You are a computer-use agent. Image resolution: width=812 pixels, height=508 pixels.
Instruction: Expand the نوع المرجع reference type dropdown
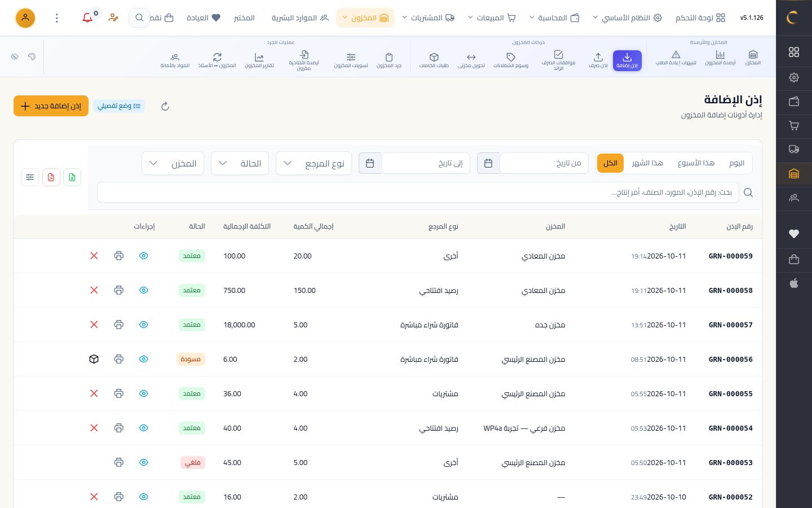[314, 163]
